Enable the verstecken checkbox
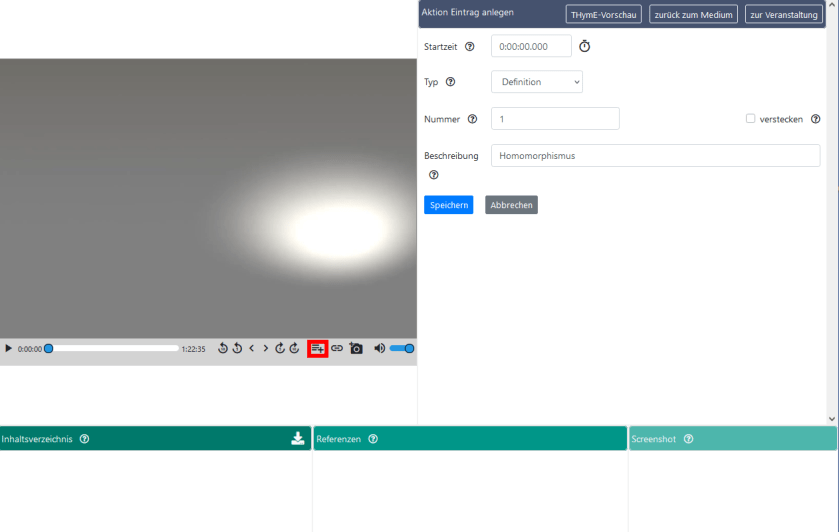 750,119
